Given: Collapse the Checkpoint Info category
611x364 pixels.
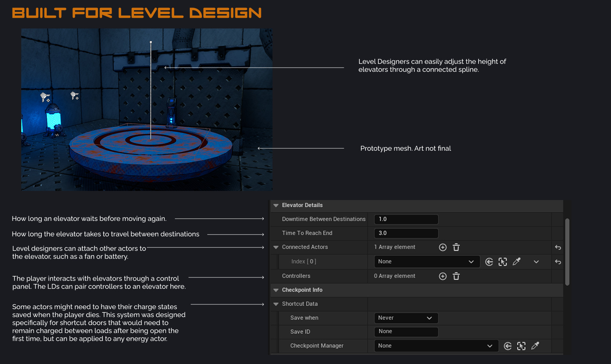Looking at the screenshot, I should click(x=276, y=290).
